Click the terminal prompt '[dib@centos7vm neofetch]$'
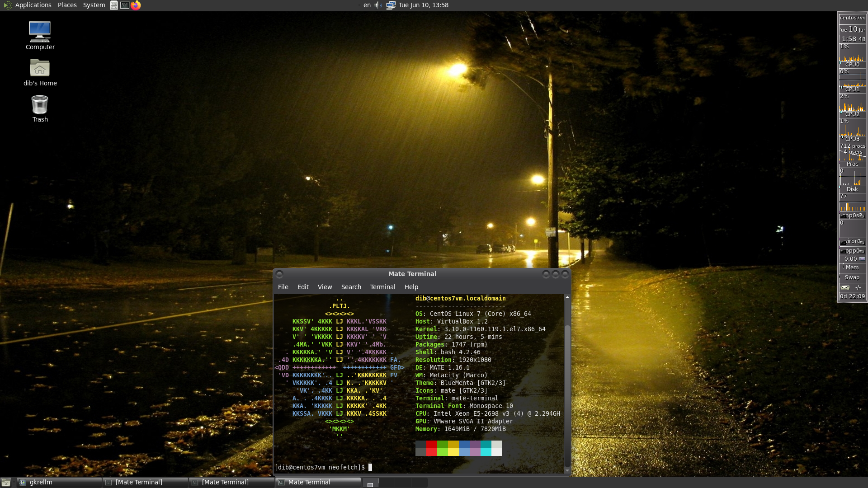 point(320,468)
